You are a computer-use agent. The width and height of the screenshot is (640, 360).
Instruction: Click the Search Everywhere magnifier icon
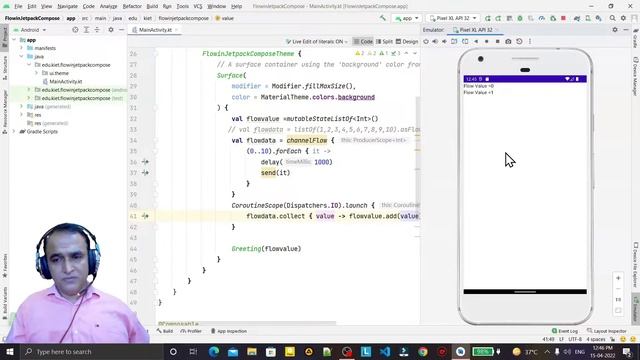coord(613,18)
